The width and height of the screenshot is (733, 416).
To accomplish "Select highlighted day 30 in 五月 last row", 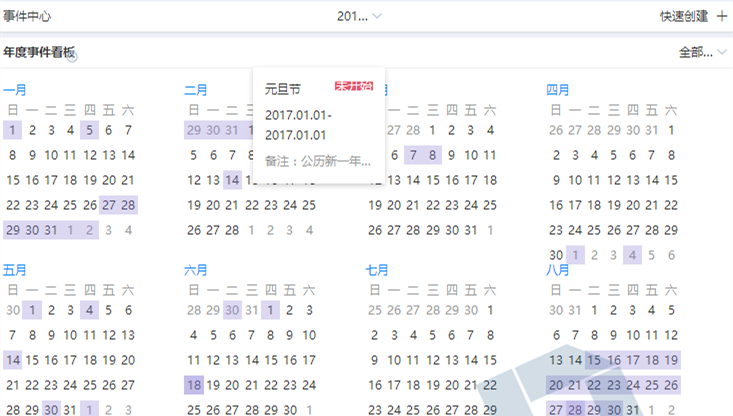I will click(51, 410).
